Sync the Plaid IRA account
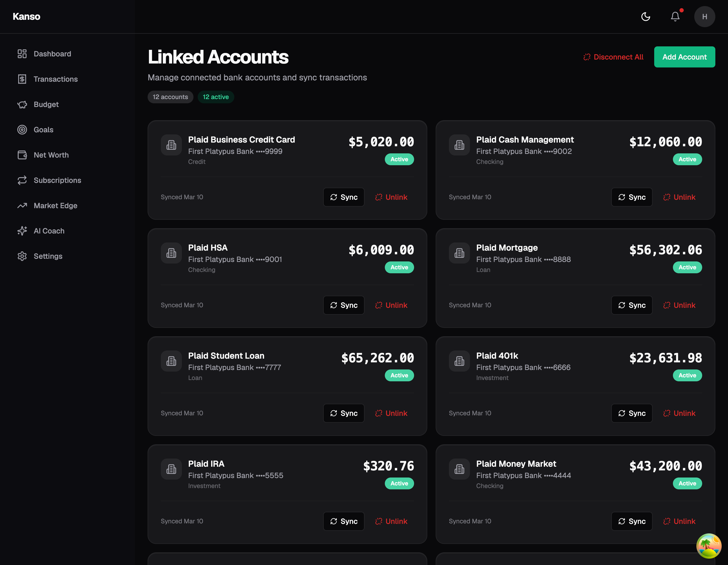The image size is (728, 565). click(344, 521)
